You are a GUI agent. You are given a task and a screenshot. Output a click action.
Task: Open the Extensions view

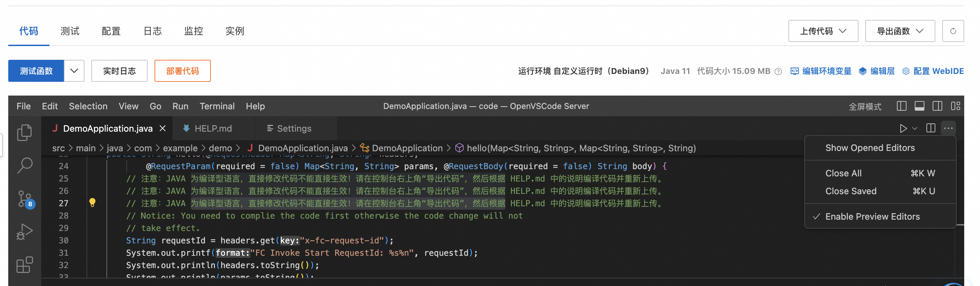[25, 264]
